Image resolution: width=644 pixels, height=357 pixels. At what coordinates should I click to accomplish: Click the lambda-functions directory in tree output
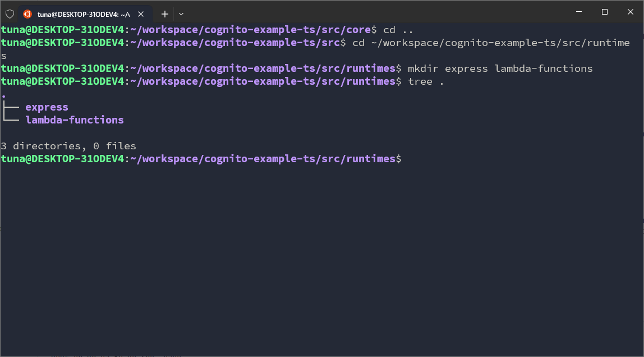[75, 120]
